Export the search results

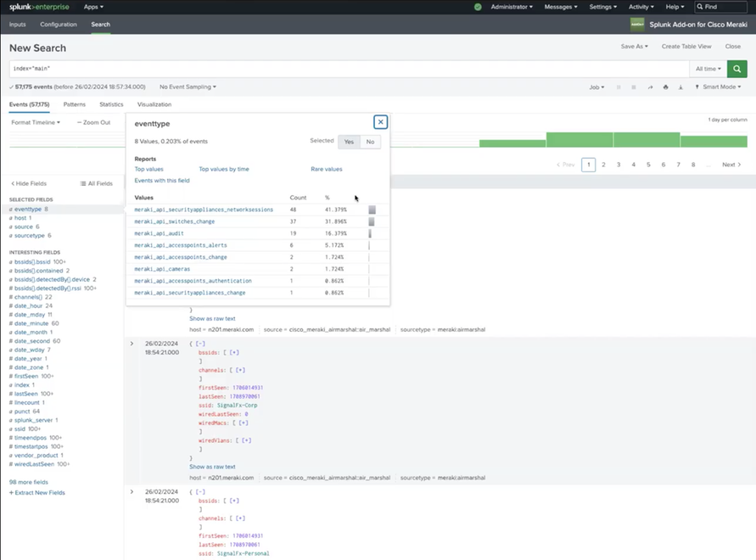(681, 87)
